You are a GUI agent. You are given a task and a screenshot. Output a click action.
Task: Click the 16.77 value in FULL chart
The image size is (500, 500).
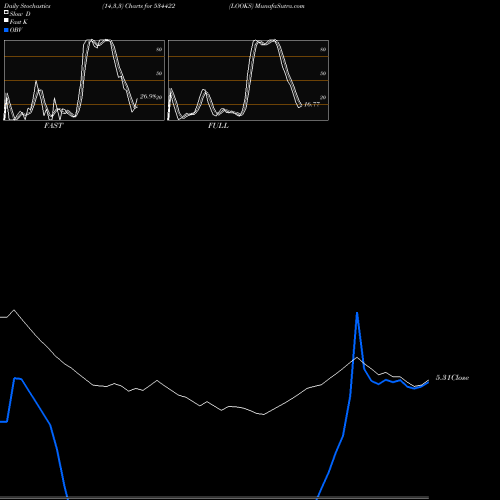click(x=312, y=104)
